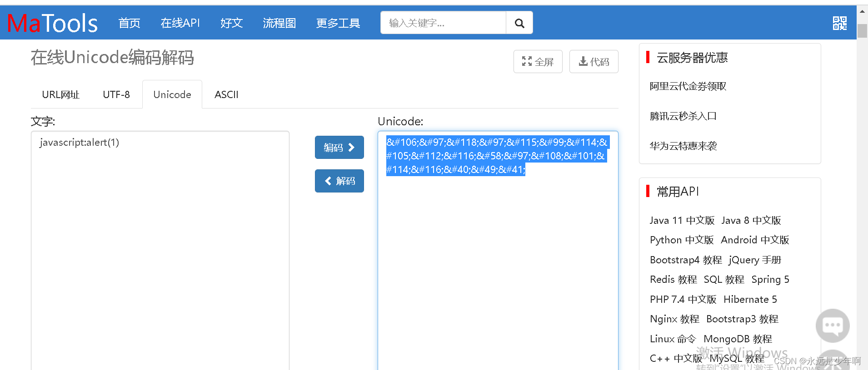Open Android 中文版 link
This screenshot has width=868, height=370.
[x=755, y=240]
